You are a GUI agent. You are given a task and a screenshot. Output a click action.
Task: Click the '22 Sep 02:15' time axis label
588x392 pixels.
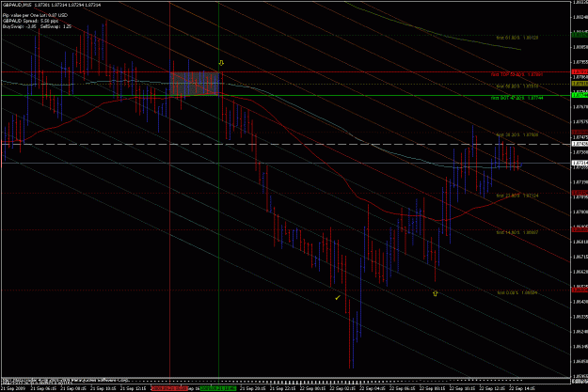(x=343, y=388)
